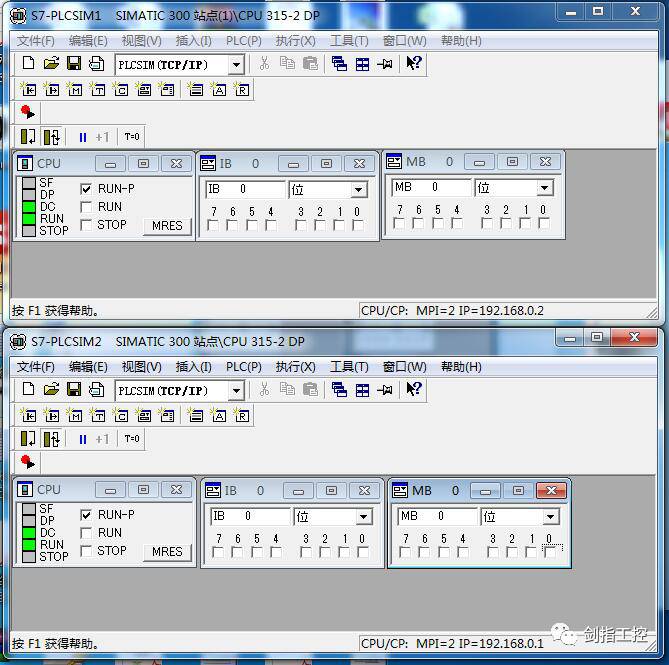Insert counter (C) icon in PLCSIM1

coord(121,90)
